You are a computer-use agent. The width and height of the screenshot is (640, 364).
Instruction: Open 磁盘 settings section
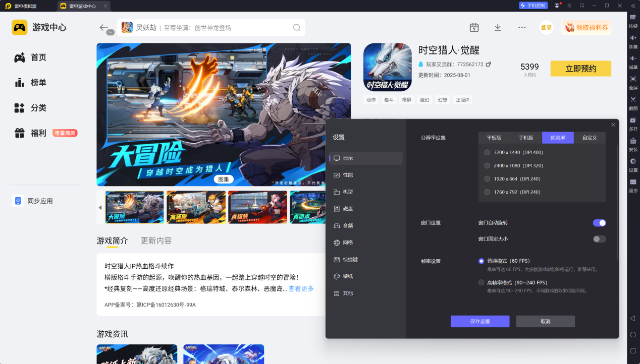coord(366,209)
